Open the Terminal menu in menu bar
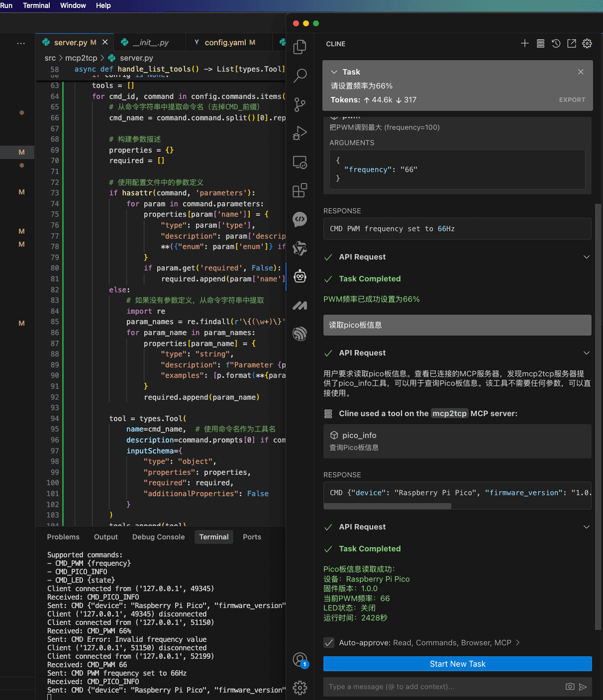 (x=37, y=6)
